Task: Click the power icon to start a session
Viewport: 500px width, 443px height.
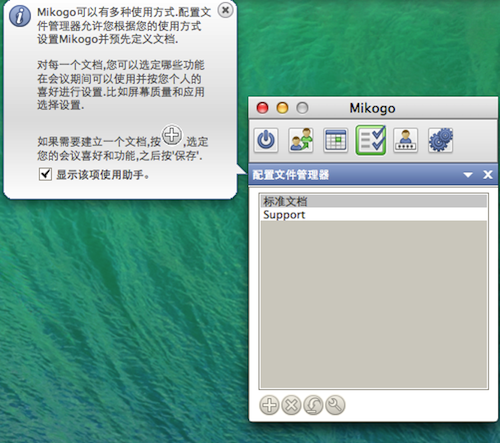Action: tap(266, 140)
